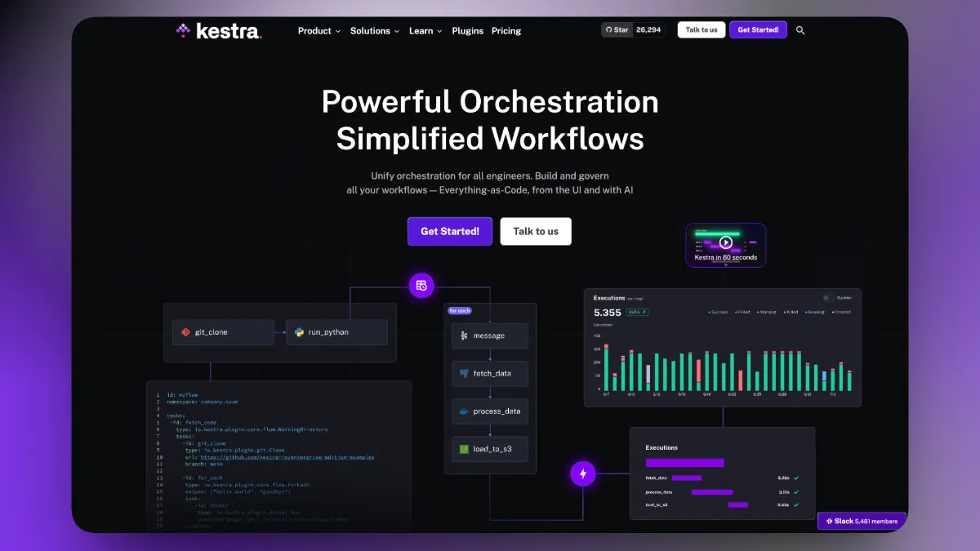Click the Slack icon in members badge

[x=829, y=521]
